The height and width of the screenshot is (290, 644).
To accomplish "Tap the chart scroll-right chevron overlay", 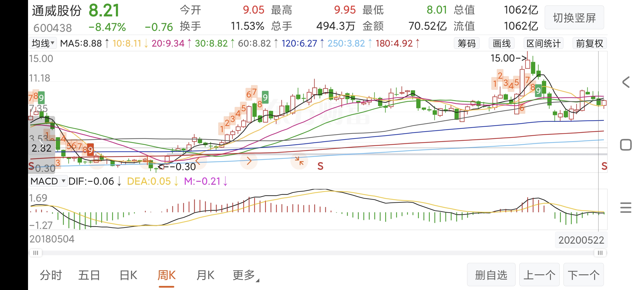I will pyautogui.click(x=249, y=161).
